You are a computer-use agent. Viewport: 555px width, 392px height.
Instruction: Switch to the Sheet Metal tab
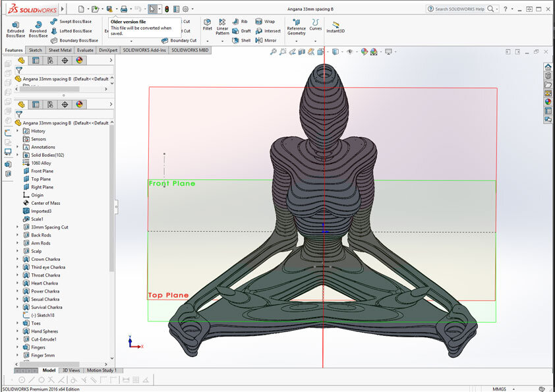point(60,50)
